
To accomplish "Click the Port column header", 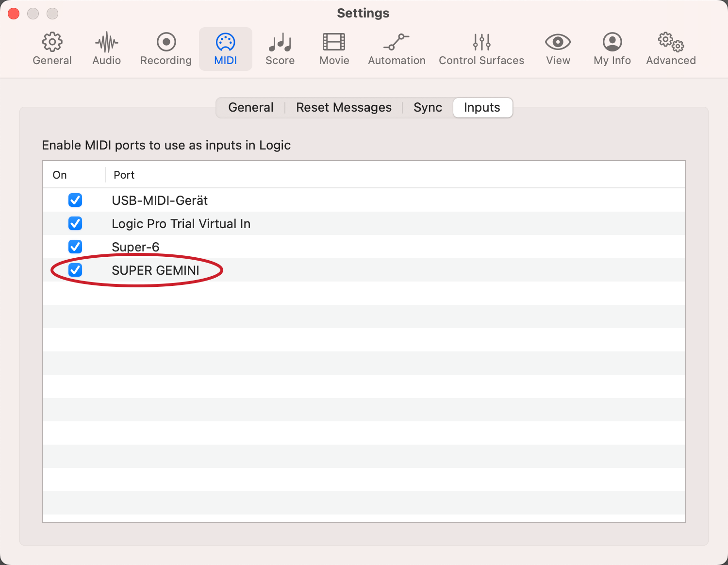I will [124, 175].
